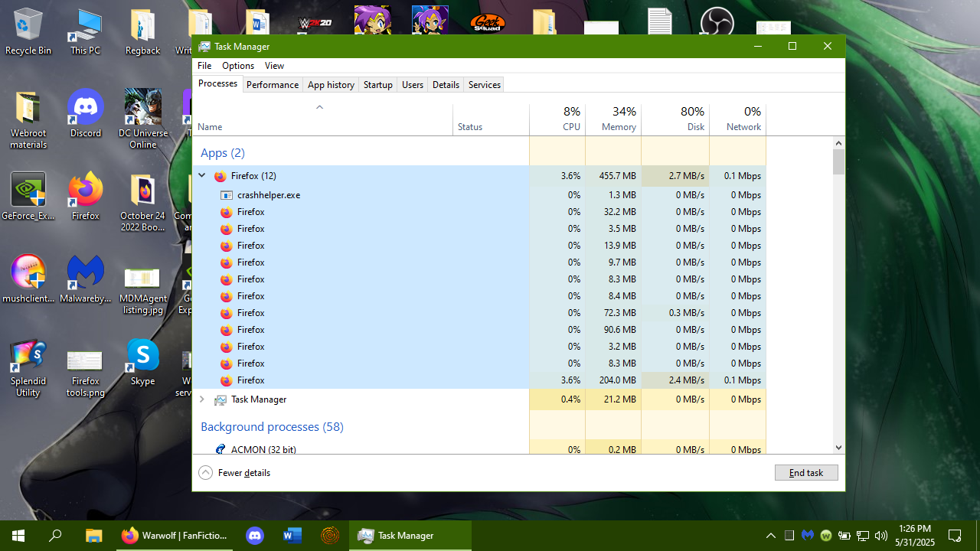
Task: Select the Firefox process using 72.3 MB
Action: [479, 313]
